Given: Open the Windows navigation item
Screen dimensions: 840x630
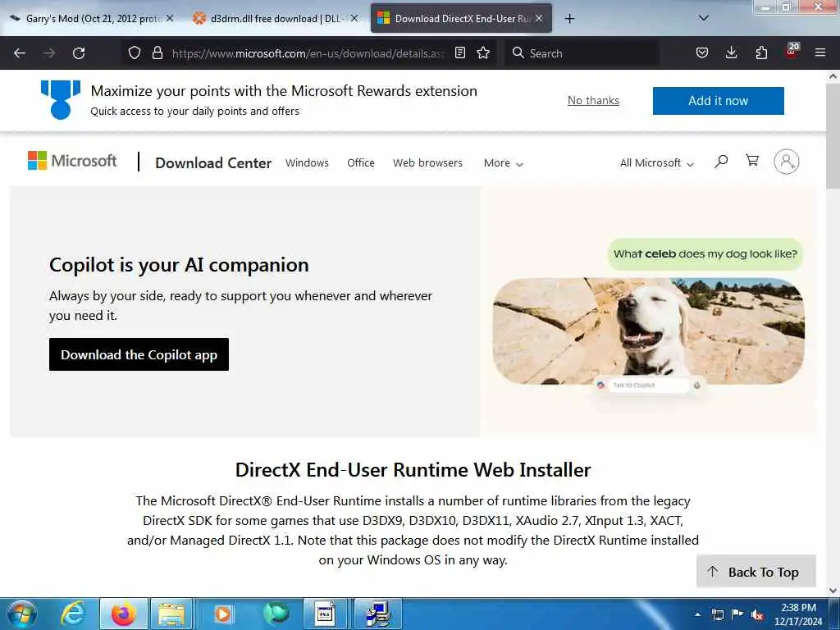Looking at the screenshot, I should (x=307, y=163).
